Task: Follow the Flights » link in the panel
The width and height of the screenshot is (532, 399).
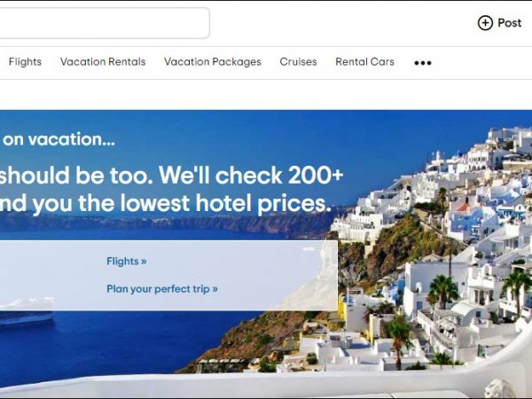Action: pos(127,262)
